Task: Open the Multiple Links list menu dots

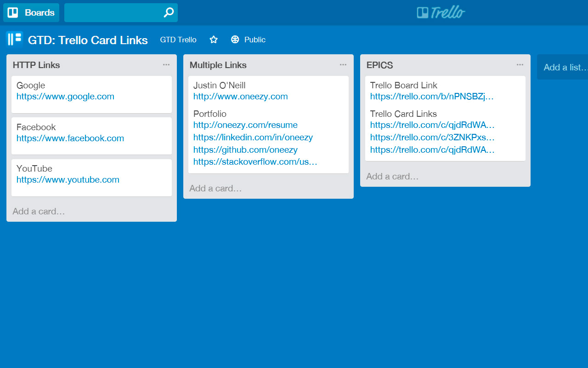Action: pyautogui.click(x=343, y=65)
